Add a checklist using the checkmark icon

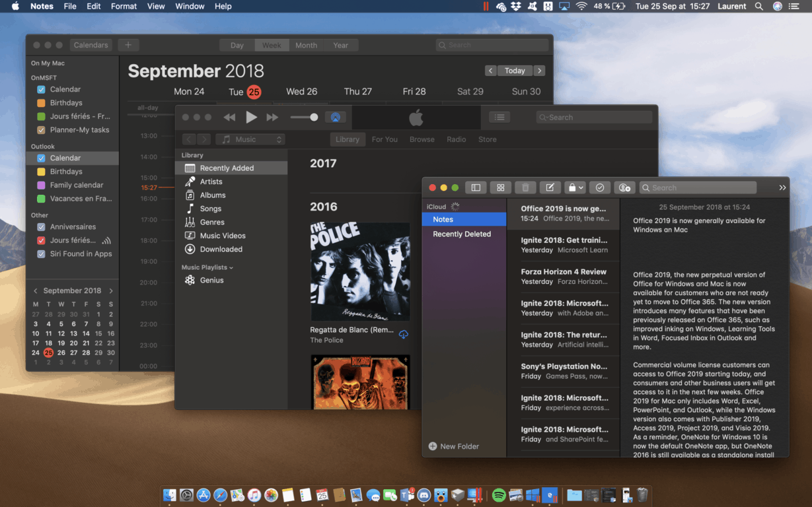pyautogui.click(x=600, y=187)
